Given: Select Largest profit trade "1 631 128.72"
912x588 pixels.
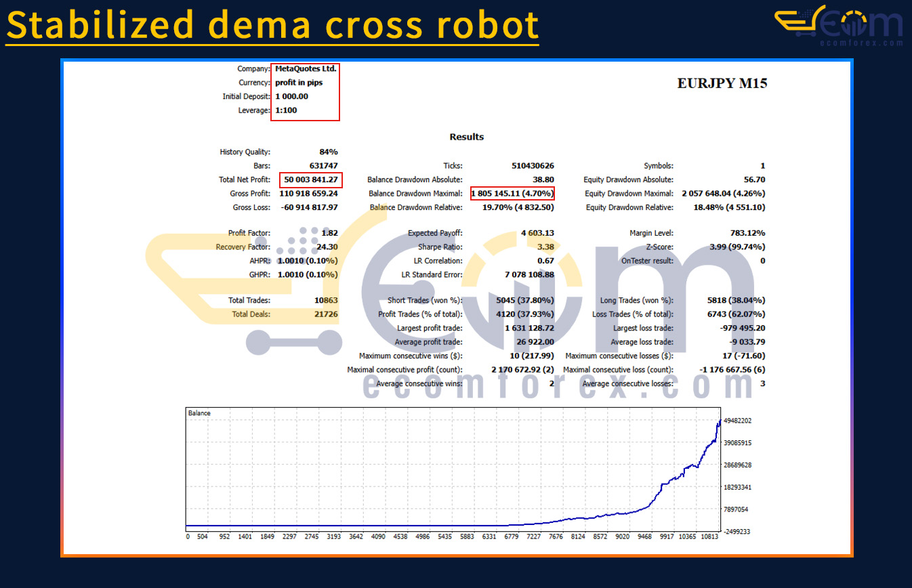Looking at the screenshot, I should (x=530, y=328).
